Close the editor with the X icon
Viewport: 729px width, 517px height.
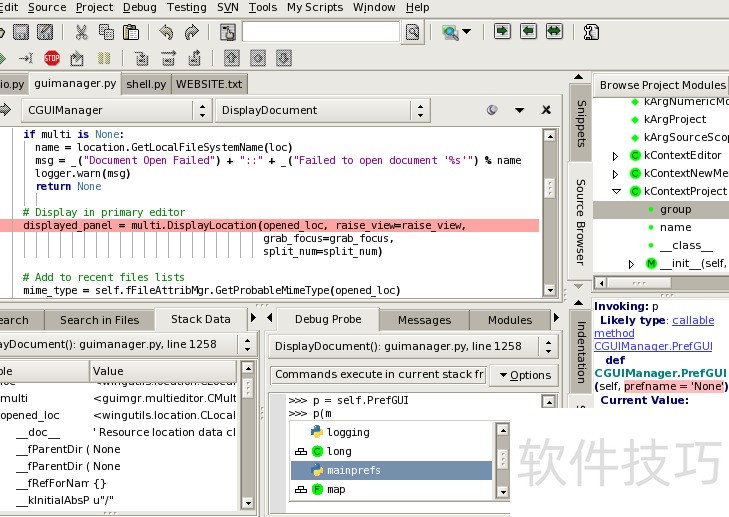coord(546,110)
